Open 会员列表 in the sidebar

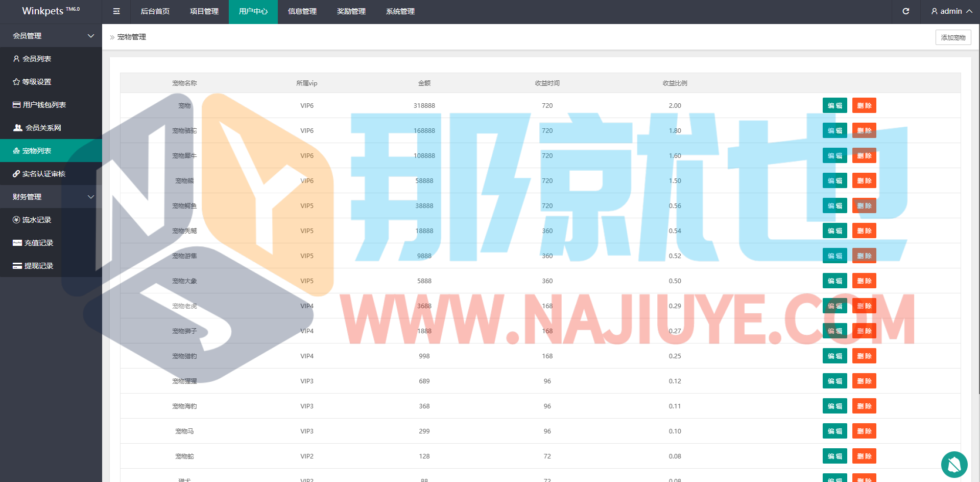37,59
